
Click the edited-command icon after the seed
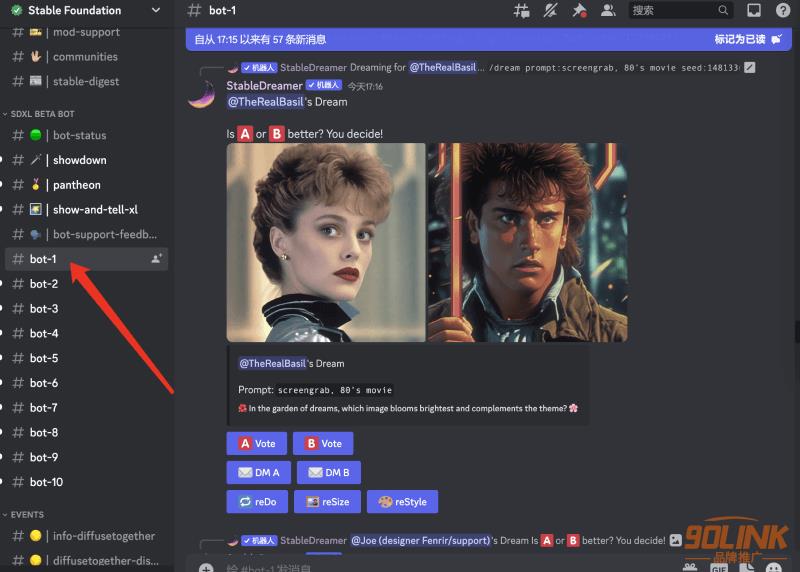pos(749,67)
